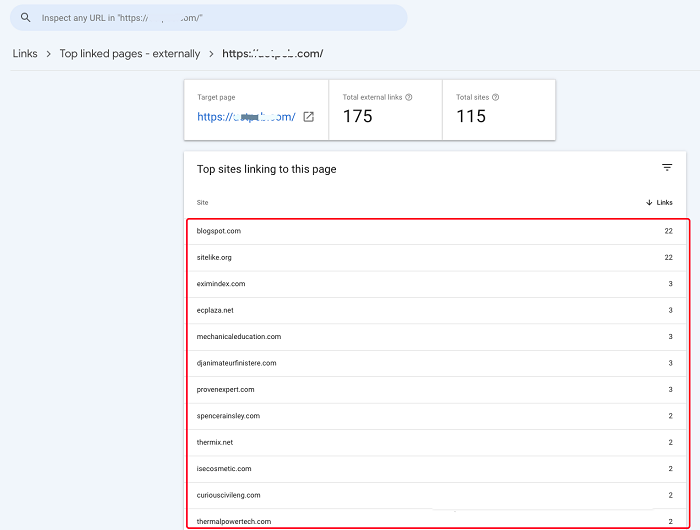Screen dimensions: 700x530
Task: Open the thermix.net row
Action: pos(435,442)
